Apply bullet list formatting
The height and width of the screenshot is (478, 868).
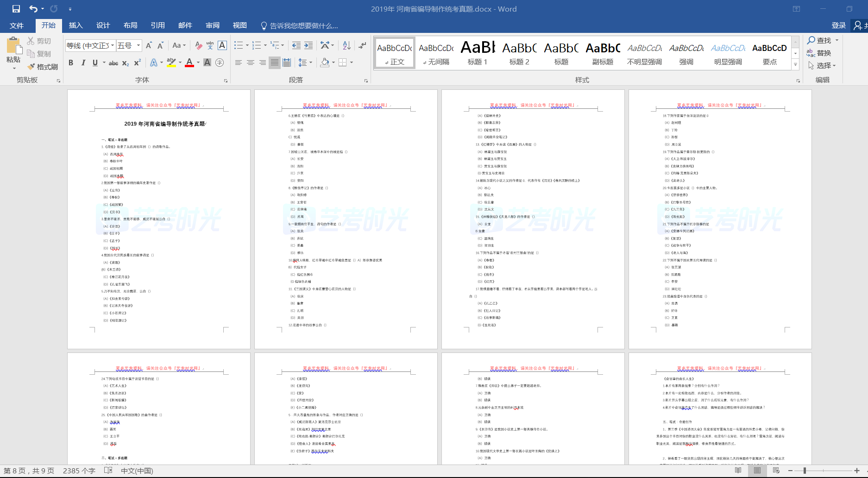[x=239, y=45]
